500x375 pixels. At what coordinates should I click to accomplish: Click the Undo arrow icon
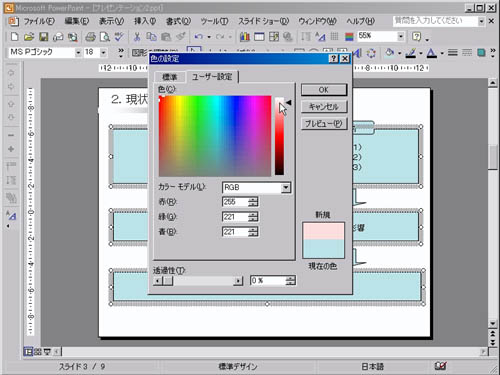199,36
